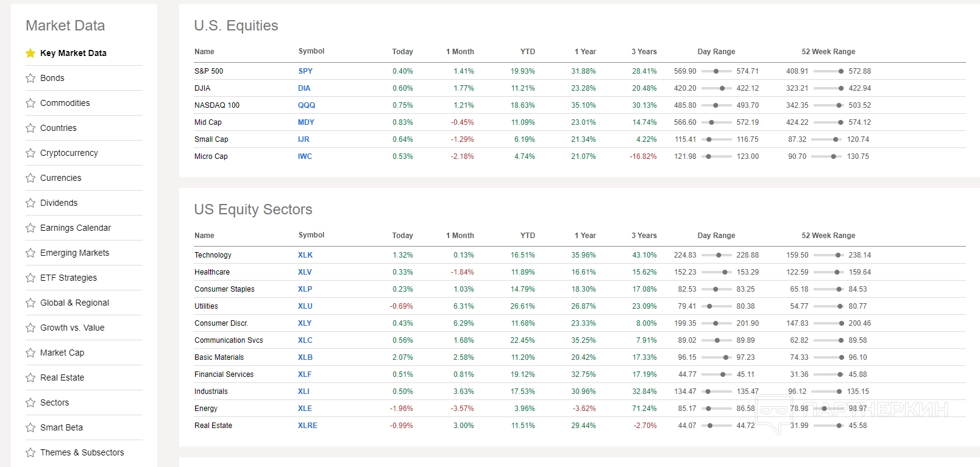Open the SPY symbol link
Image resolution: width=980 pixels, height=467 pixels.
(305, 71)
